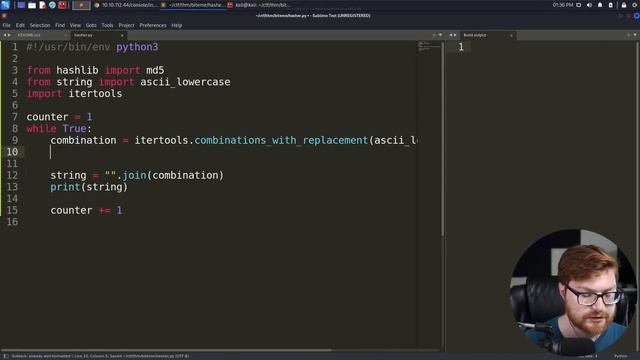Viewport: 640px width, 360px height.
Task: Close the Build output tab
Action: [511, 36]
